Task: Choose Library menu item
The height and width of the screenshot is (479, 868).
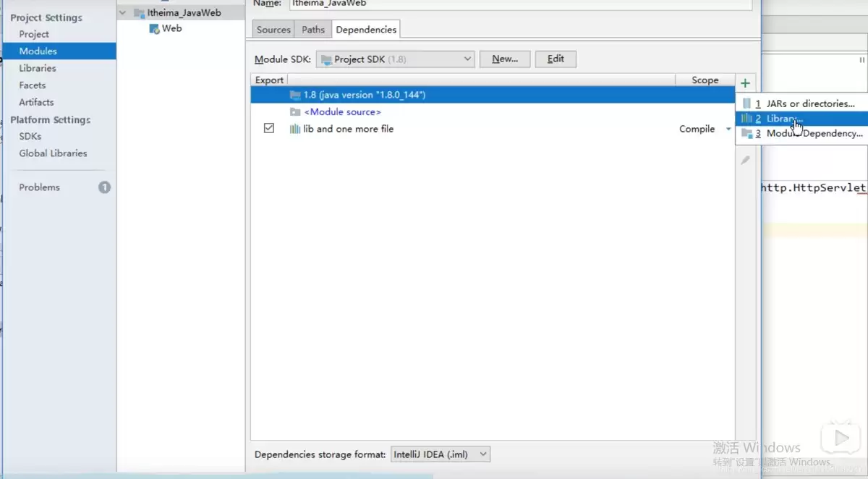Action: (801, 119)
